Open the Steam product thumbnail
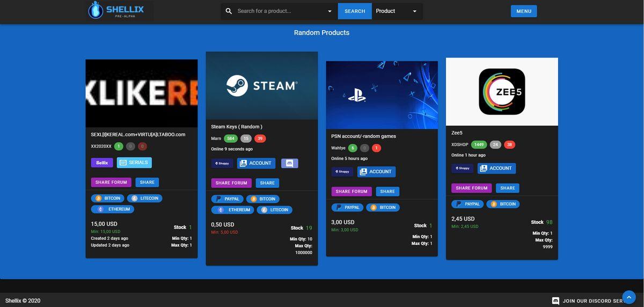The image size is (644, 307). click(x=262, y=85)
